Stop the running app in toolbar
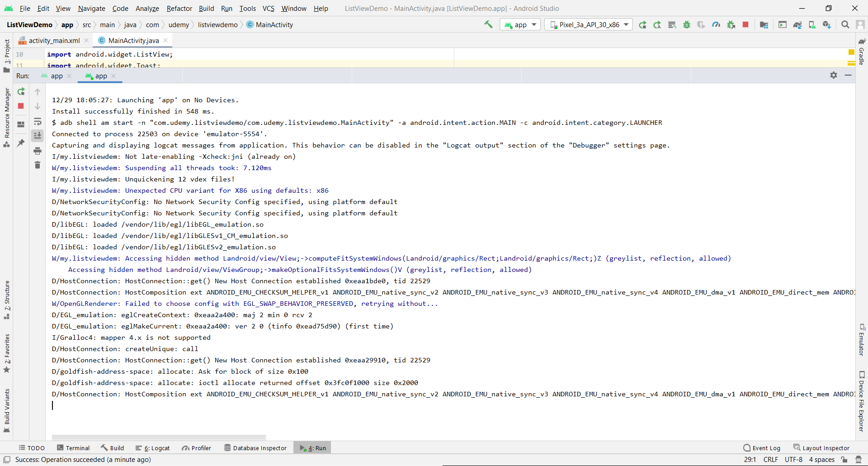The height and width of the screenshot is (466, 868). tap(745, 24)
